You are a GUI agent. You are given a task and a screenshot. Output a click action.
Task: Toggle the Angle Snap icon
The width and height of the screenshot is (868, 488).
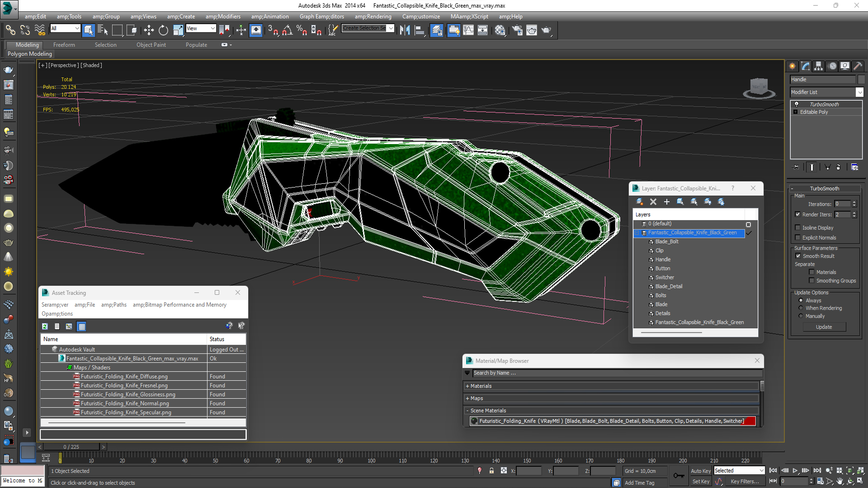287,30
